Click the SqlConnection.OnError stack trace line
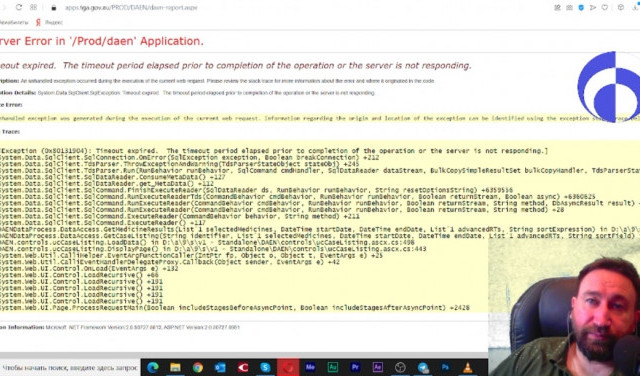The width and height of the screenshot is (640, 376). (189, 158)
